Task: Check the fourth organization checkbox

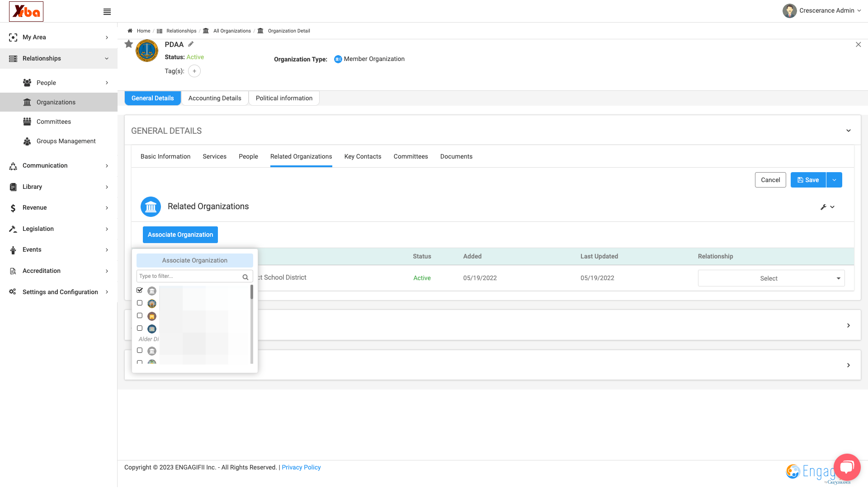Action: (140, 328)
